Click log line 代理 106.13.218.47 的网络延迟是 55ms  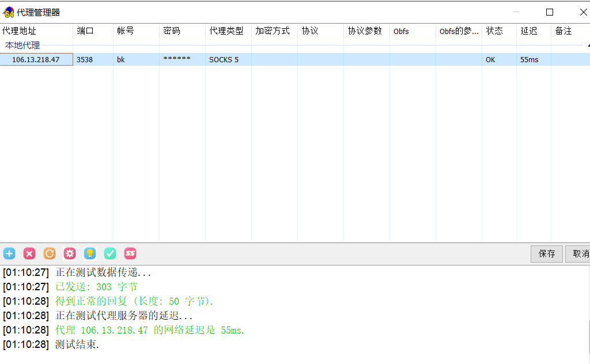coord(124,330)
